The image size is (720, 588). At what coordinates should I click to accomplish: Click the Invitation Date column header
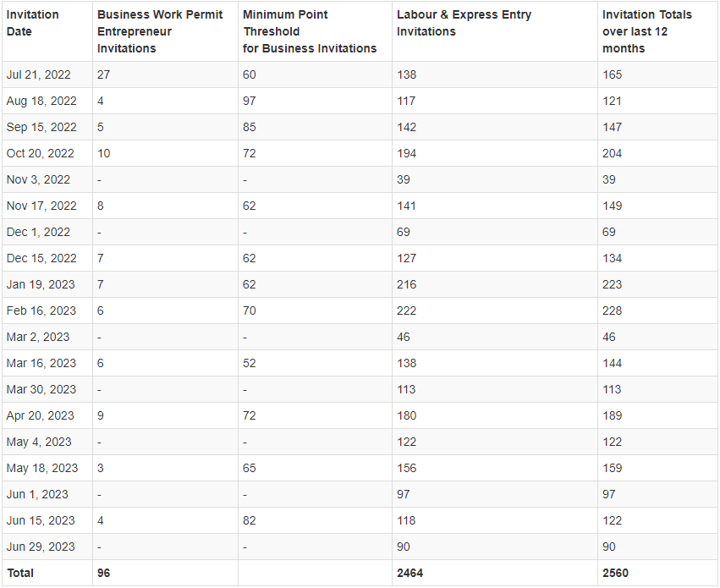tap(33, 23)
